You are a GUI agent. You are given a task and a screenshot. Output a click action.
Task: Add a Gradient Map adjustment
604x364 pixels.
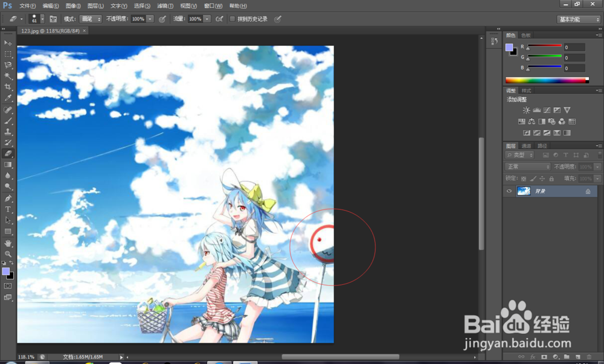click(x=567, y=133)
